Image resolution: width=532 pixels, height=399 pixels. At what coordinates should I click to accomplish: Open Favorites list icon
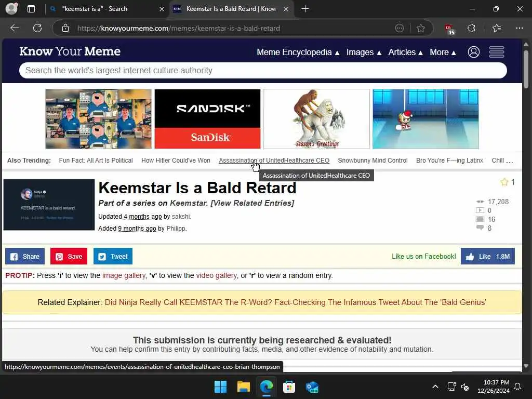tap(496, 28)
